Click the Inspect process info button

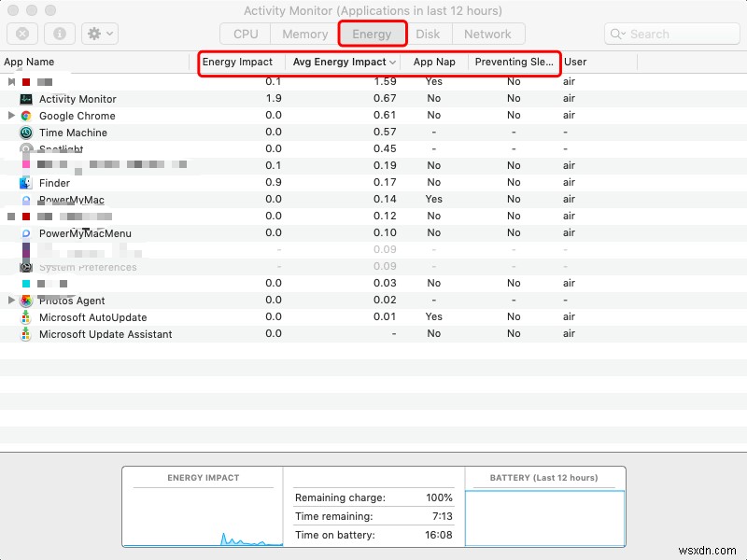tap(58, 34)
